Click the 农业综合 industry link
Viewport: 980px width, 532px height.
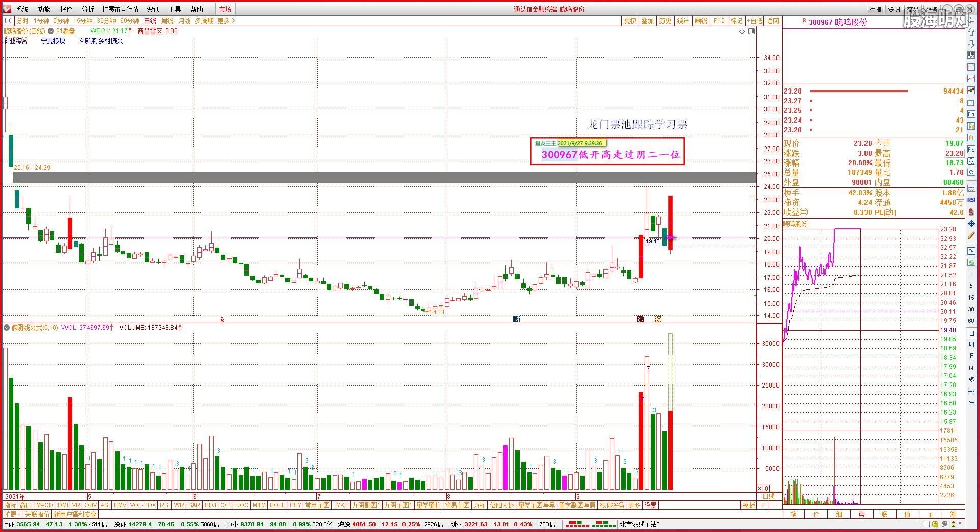(16, 41)
